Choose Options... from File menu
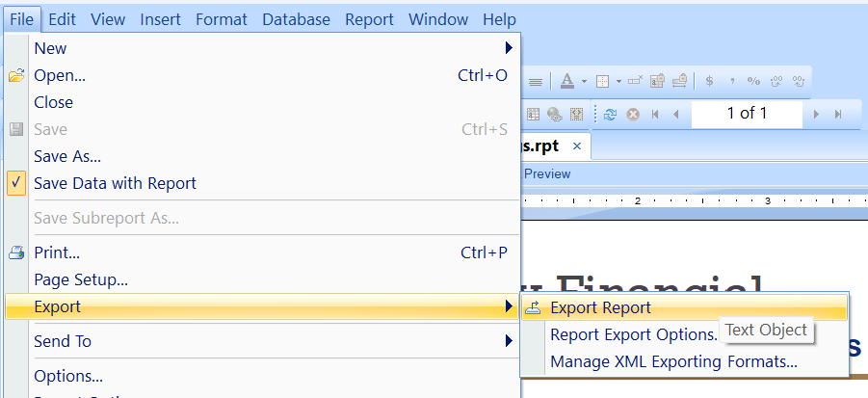The width and height of the screenshot is (868, 398). point(263,377)
